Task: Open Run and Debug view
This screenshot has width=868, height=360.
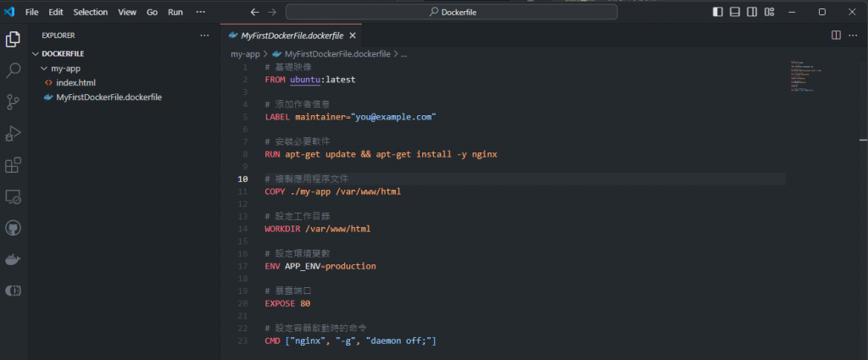Action: click(x=14, y=133)
